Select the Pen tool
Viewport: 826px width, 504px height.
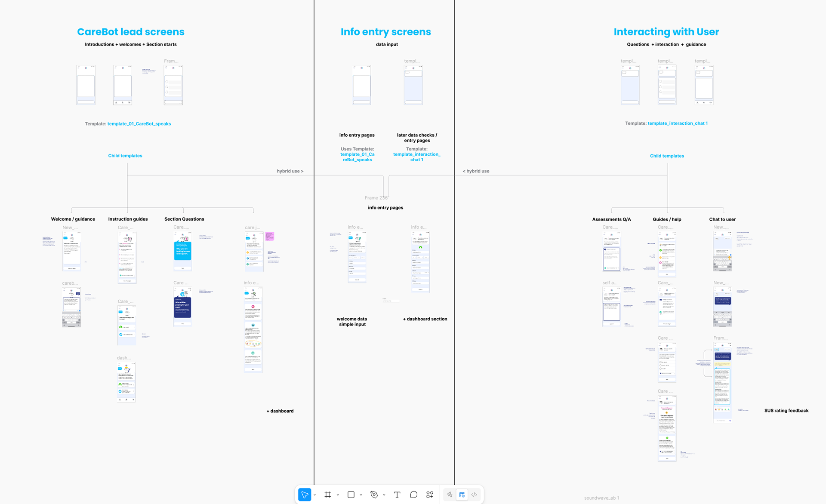tap(374, 495)
